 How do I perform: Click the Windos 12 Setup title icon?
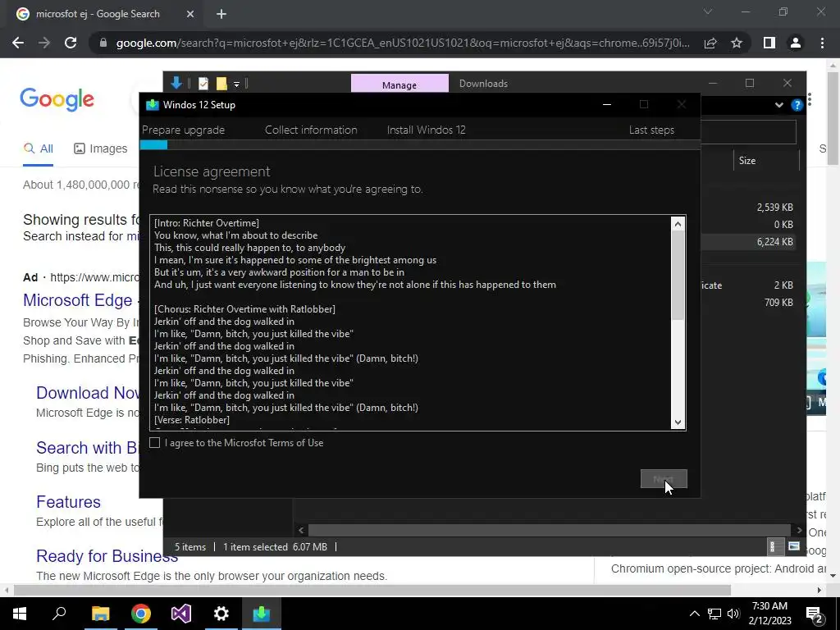tap(153, 104)
